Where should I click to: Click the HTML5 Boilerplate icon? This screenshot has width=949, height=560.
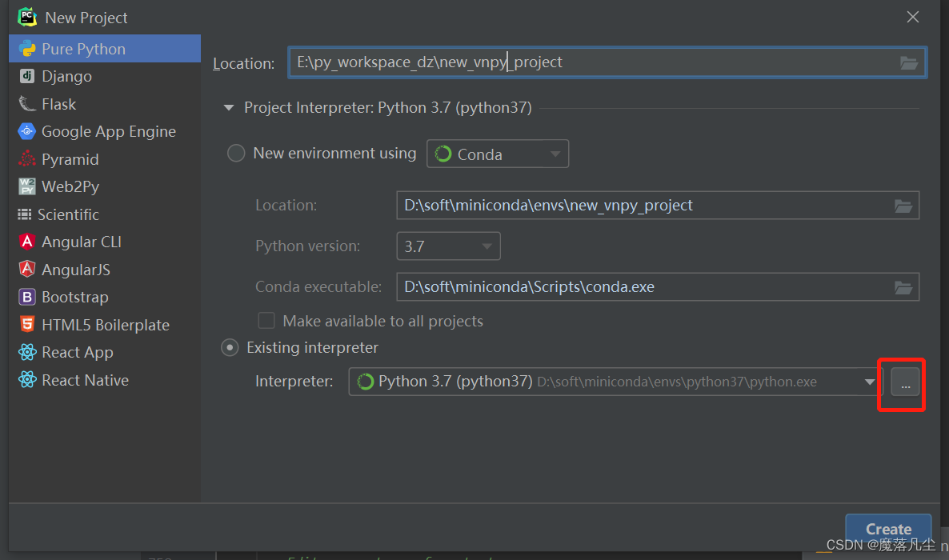27,325
